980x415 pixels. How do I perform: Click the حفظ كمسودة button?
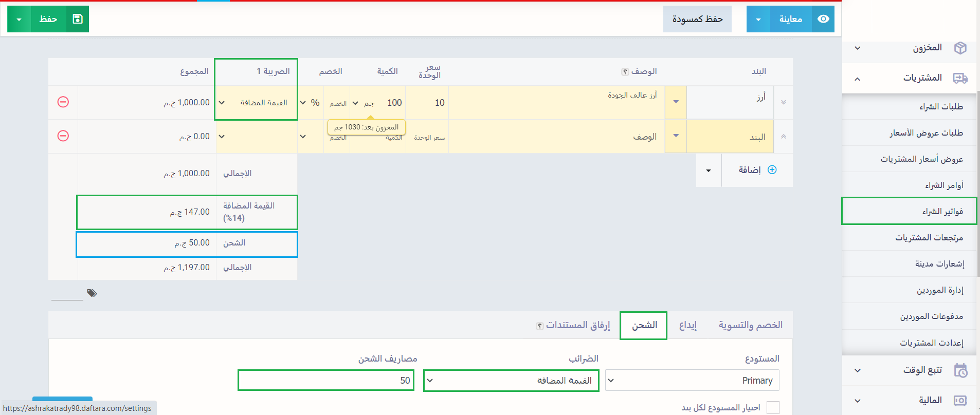[x=697, y=19]
